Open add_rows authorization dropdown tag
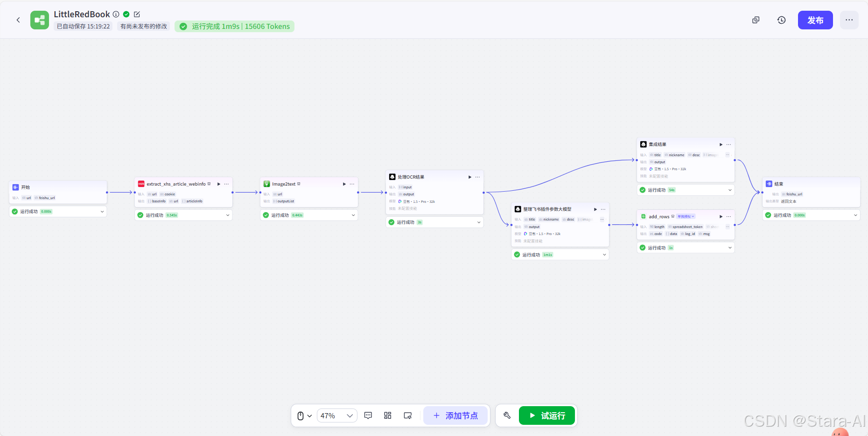This screenshot has height=436, width=868. [x=686, y=216]
